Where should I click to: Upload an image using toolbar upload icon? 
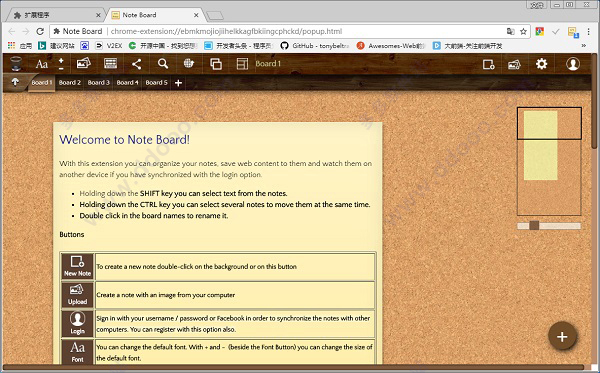click(514, 64)
